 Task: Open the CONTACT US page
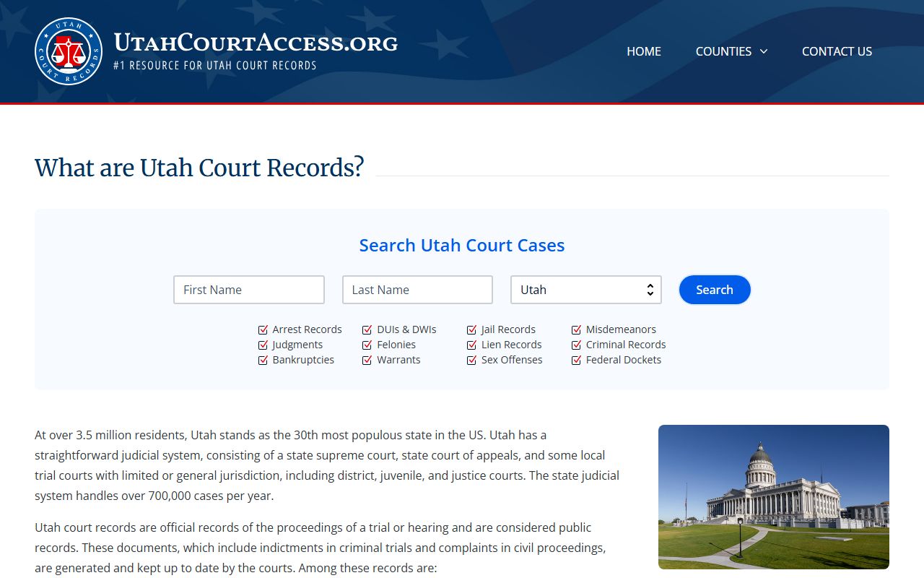pos(837,51)
